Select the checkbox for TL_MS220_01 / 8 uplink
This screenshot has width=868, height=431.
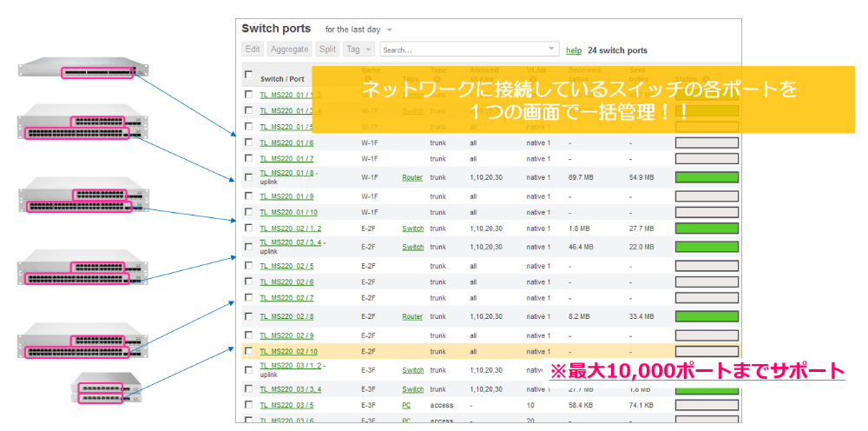[248, 177]
